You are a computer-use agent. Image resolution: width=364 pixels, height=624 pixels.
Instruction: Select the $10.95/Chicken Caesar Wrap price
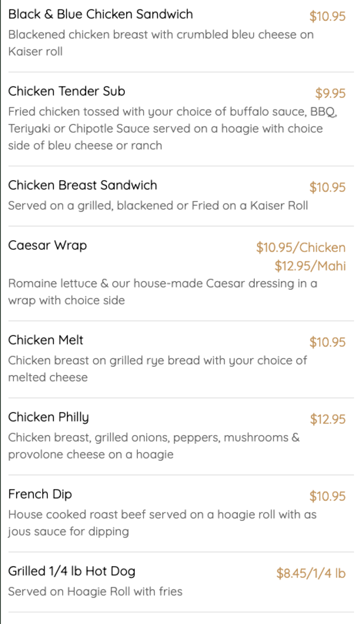(301, 247)
